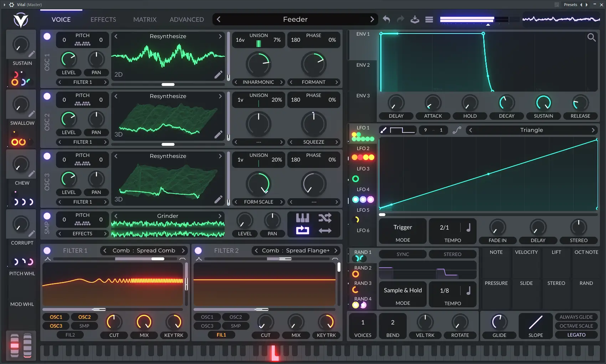
Task: Toggle sample bounce arrows icon
Action: pos(325,231)
